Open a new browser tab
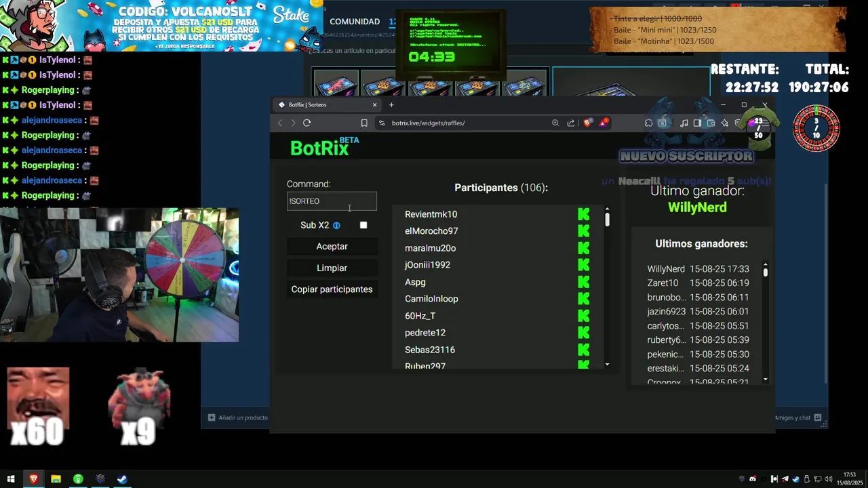 coord(391,104)
